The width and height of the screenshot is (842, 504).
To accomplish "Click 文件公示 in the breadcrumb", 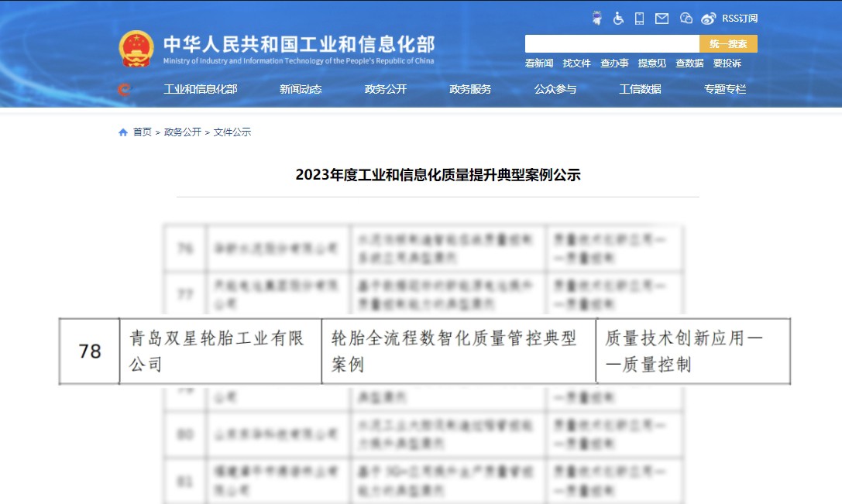I will tap(232, 132).
